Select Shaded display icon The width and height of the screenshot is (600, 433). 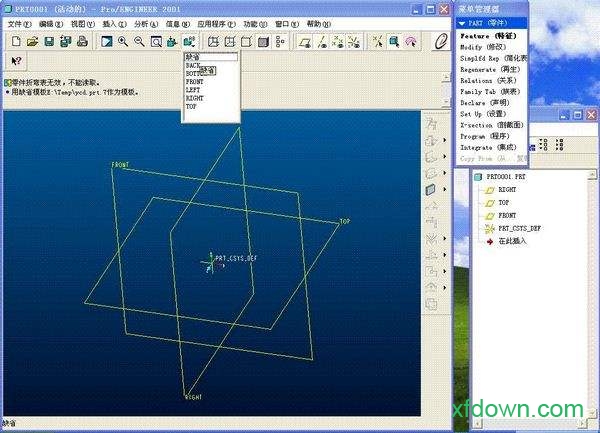click(x=263, y=41)
